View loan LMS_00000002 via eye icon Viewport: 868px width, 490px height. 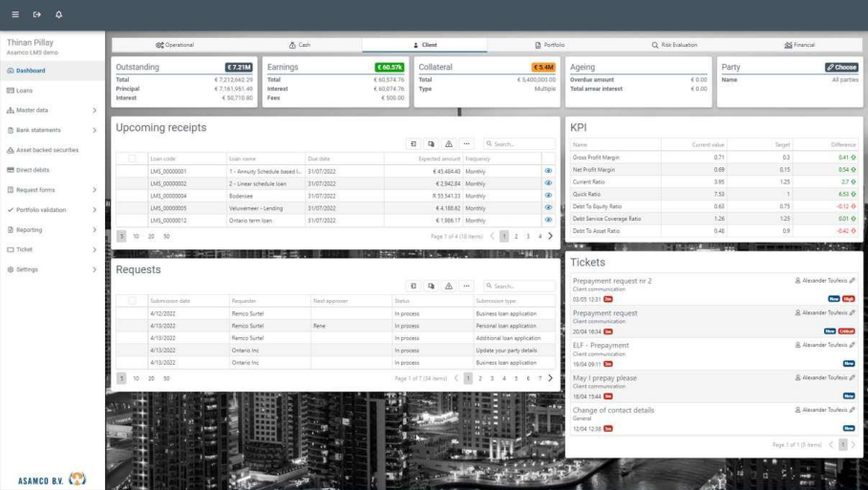pos(548,183)
